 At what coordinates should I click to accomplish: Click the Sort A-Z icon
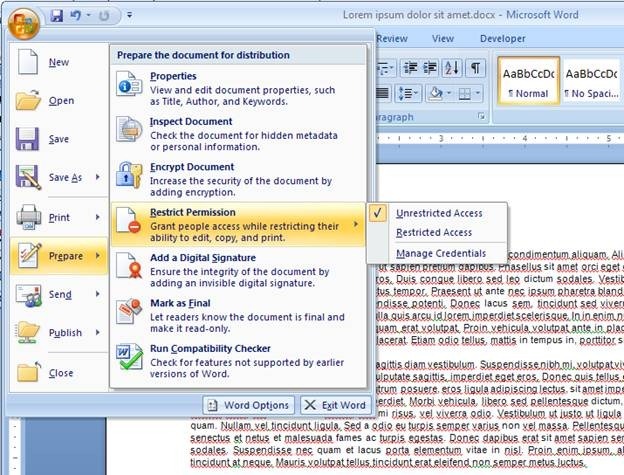452,68
